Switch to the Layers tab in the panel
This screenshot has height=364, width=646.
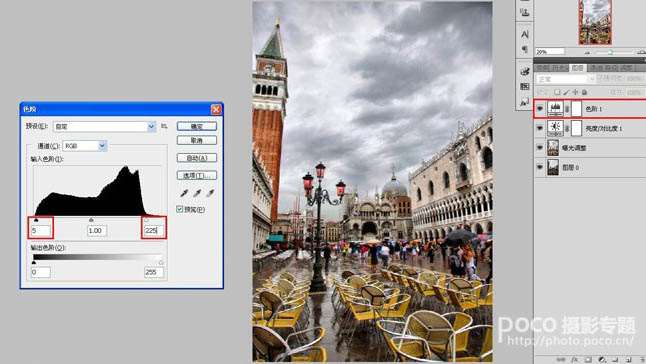578,68
